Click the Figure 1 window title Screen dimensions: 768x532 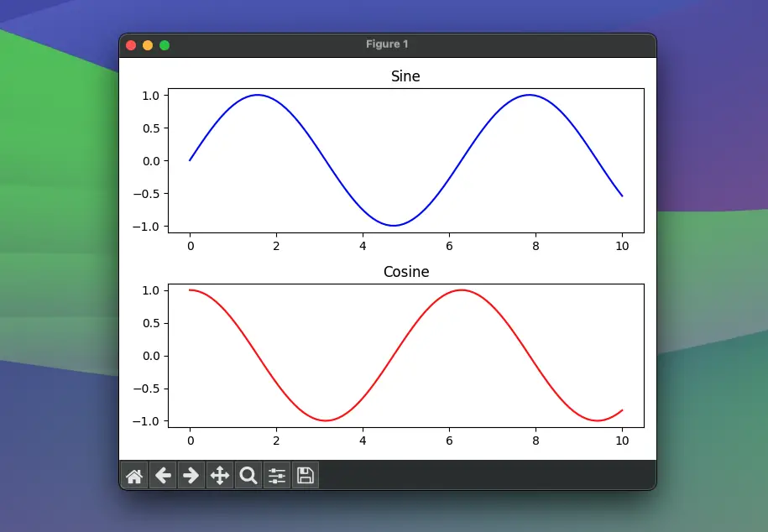[x=387, y=44]
